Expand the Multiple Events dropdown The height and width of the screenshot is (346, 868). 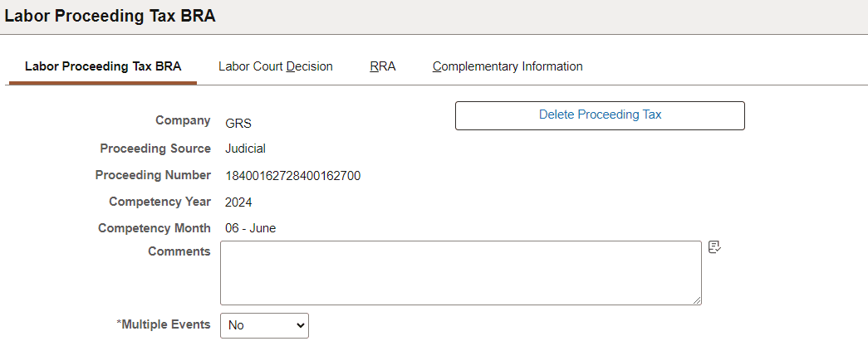(264, 325)
